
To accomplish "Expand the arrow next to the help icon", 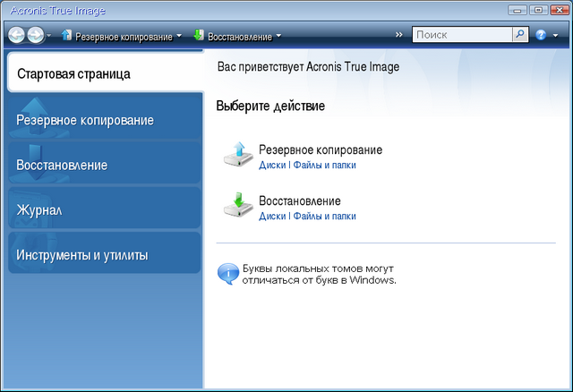I will coord(555,36).
